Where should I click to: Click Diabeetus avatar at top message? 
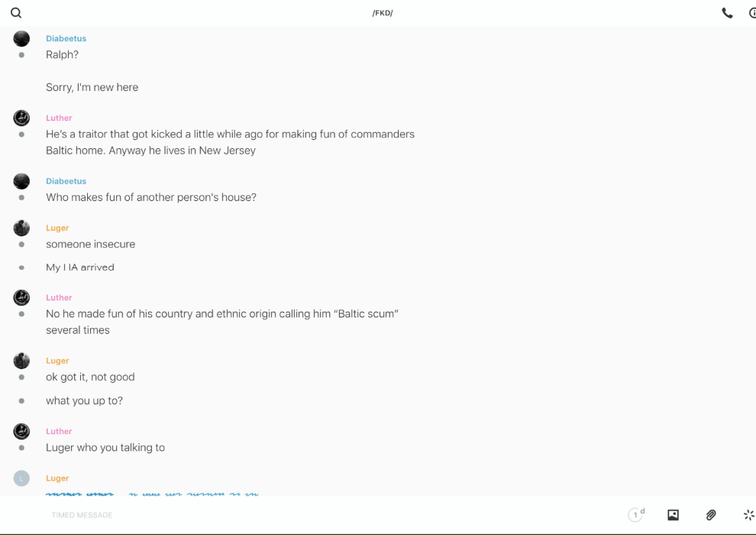point(21,38)
